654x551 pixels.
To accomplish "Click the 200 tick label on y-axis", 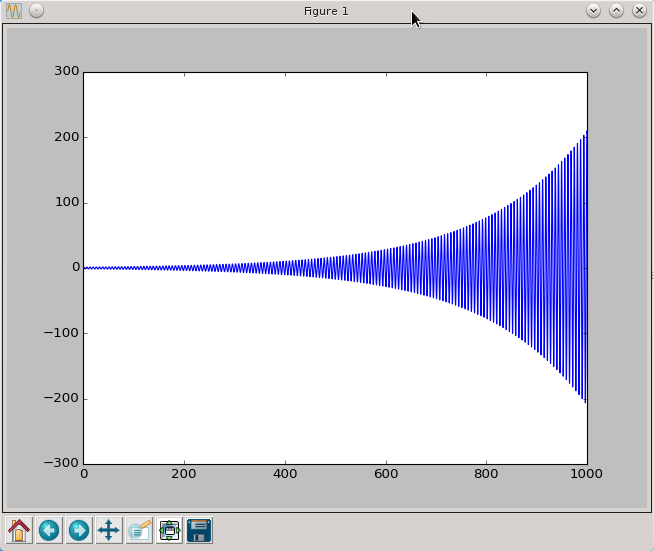I will point(68,137).
